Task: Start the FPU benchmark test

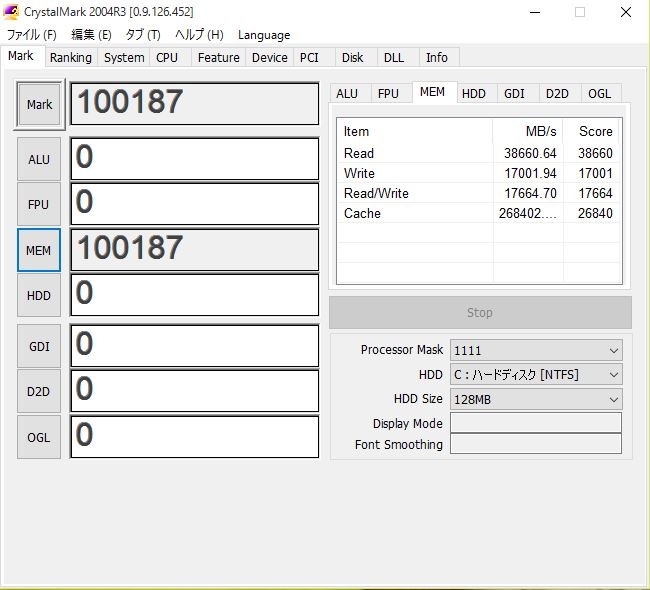Action: tap(39, 205)
